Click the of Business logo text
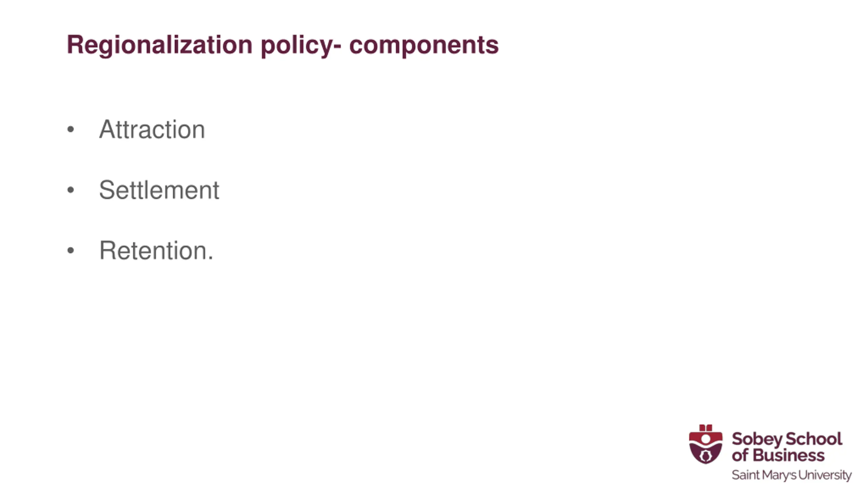868x488 pixels. [778, 455]
